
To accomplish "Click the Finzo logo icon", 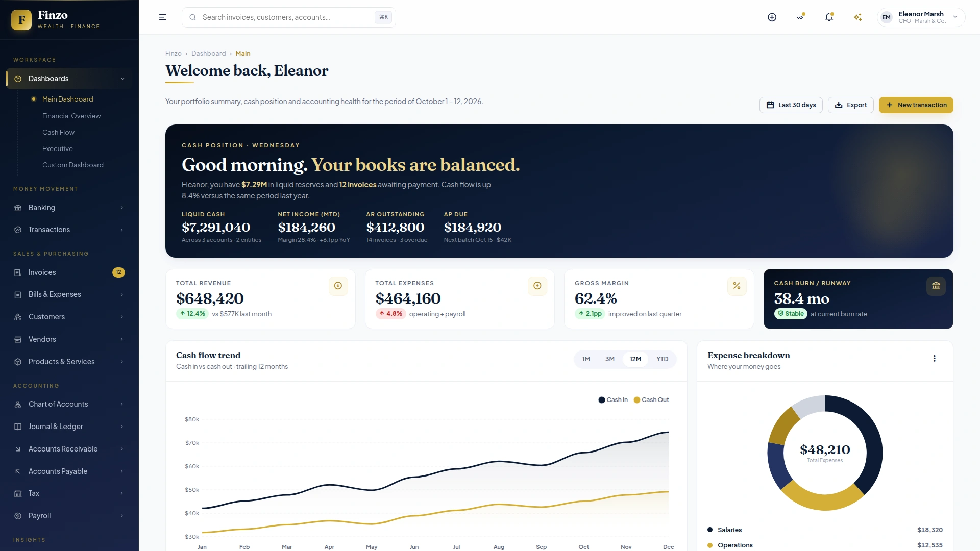I will [x=21, y=20].
